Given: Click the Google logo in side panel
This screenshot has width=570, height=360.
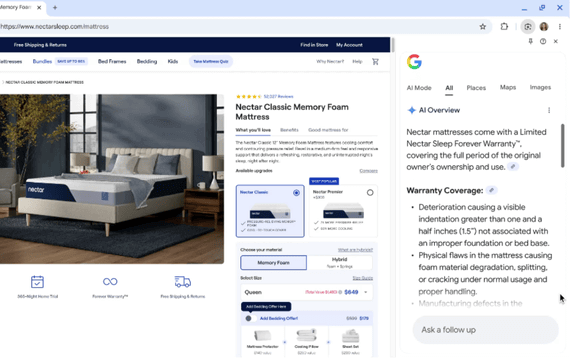Looking at the screenshot, I should tap(414, 61).
